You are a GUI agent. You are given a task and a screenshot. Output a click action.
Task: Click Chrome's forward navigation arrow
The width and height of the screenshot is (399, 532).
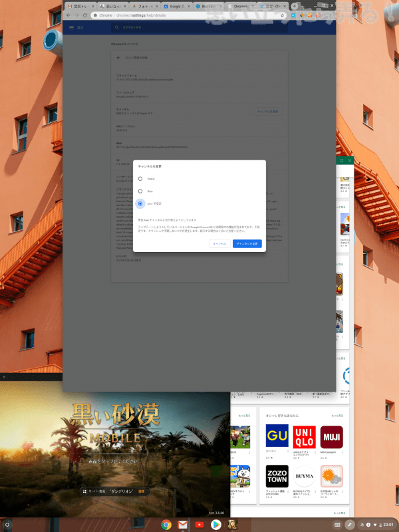click(76, 15)
